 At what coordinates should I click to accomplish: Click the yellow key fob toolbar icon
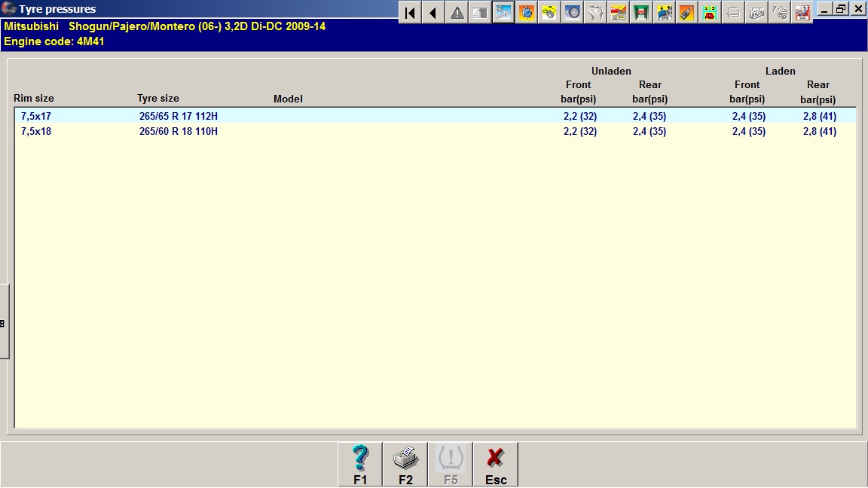point(549,12)
